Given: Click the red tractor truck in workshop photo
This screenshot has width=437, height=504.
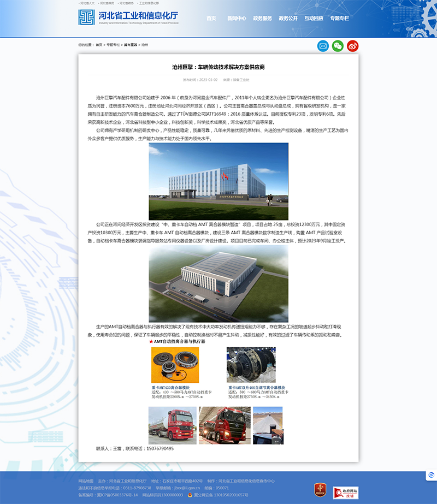Looking at the screenshot, I should 225,425.
